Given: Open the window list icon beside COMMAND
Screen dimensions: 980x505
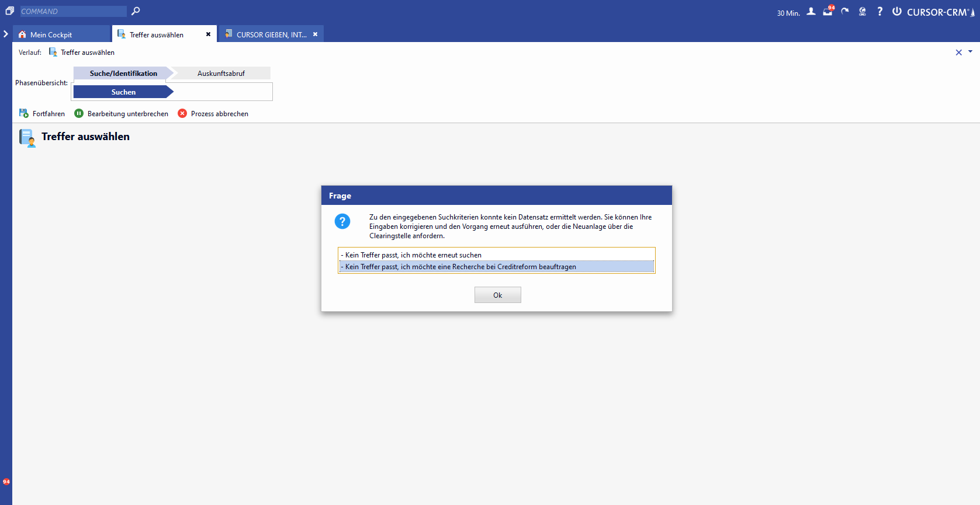Looking at the screenshot, I should tap(9, 11).
